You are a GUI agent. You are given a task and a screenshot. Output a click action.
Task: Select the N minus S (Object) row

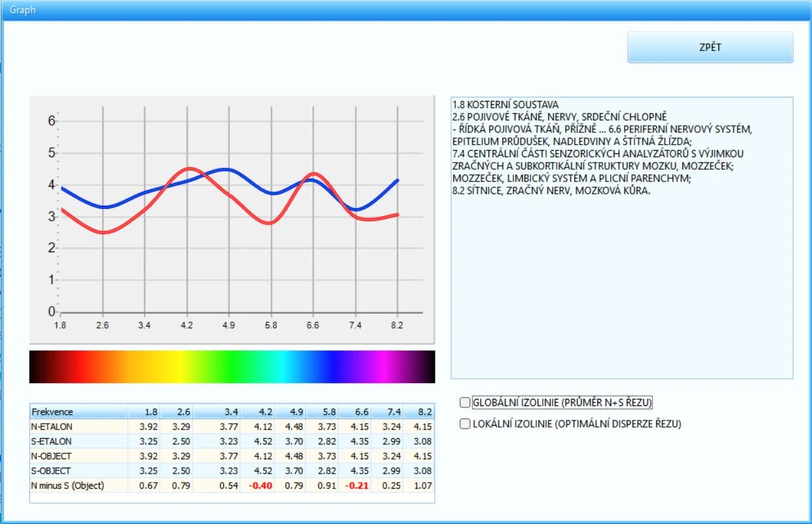tap(232, 485)
